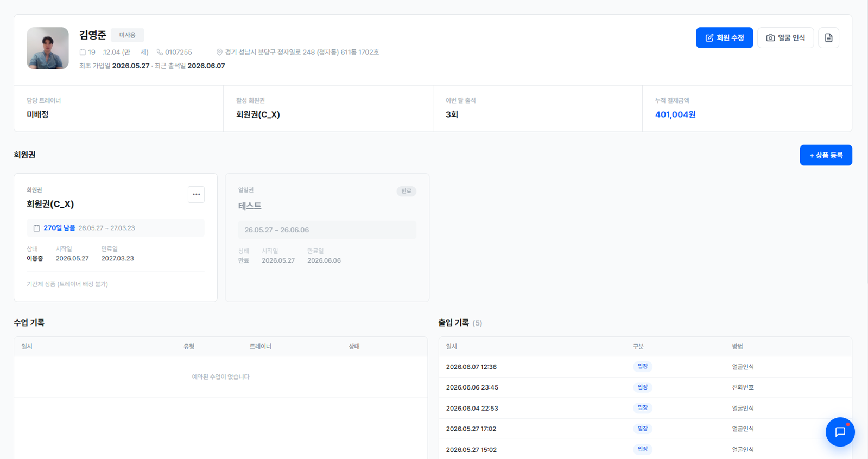The height and width of the screenshot is (459, 868).
Task: Select the 테스트 expired day pass card
Action: 327,237
